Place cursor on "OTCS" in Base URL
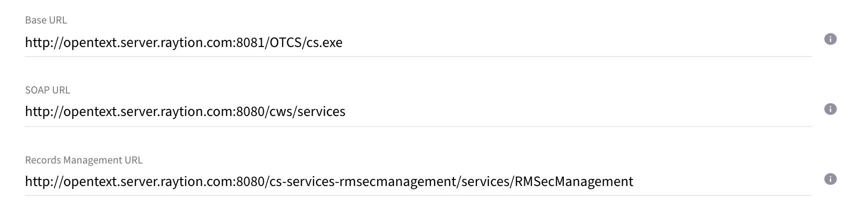This screenshot has width=868, height=214. coord(286,42)
